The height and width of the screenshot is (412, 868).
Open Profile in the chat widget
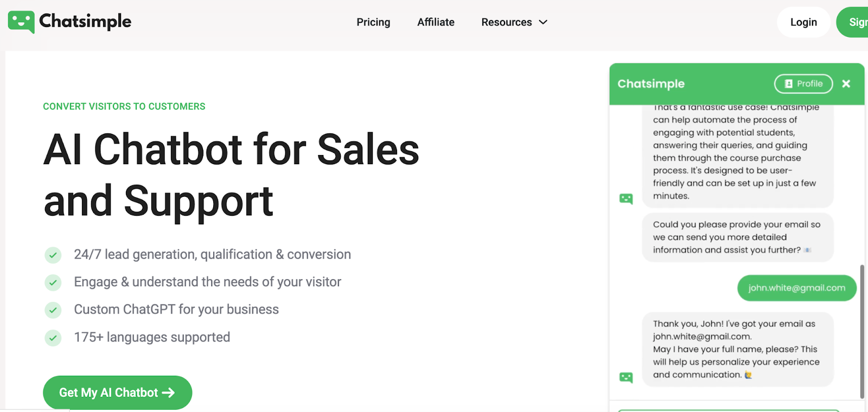(803, 83)
